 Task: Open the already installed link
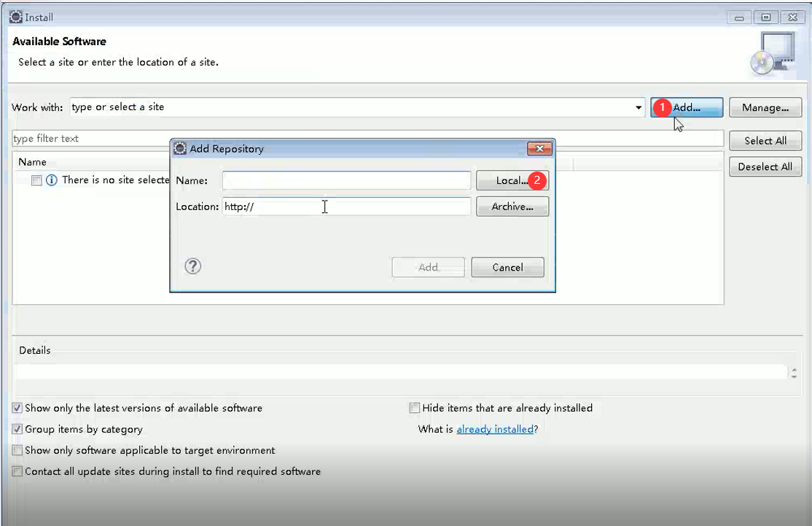(x=494, y=429)
